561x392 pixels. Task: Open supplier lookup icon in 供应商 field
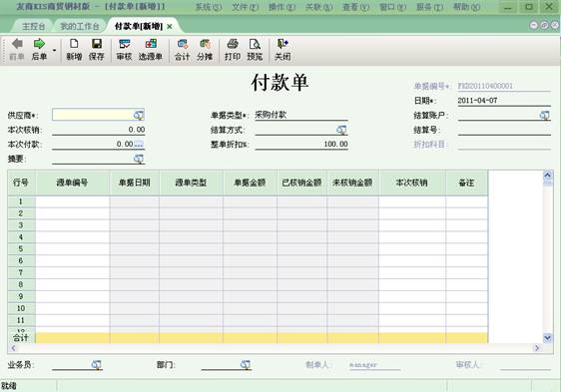(x=139, y=115)
